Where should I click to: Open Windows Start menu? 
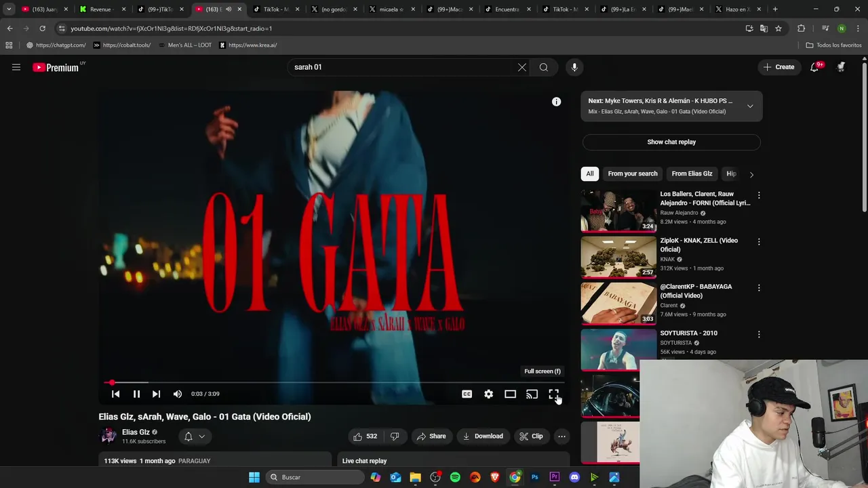[254, 477]
